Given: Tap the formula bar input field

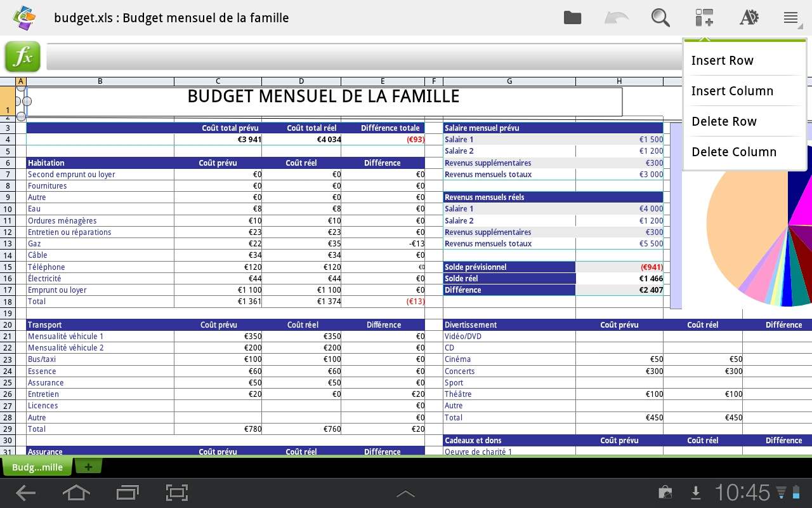Looking at the screenshot, I should pyautogui.click(x=364, y=57).
